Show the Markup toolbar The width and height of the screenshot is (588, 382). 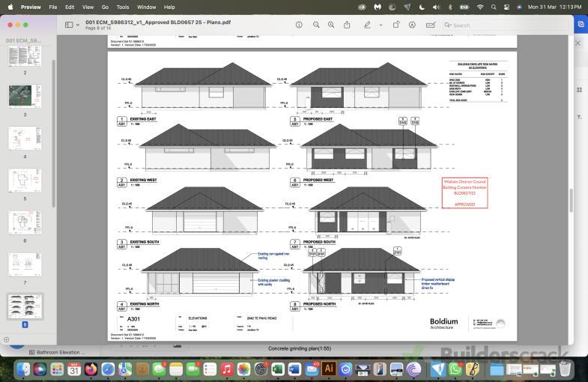[413, 25]
